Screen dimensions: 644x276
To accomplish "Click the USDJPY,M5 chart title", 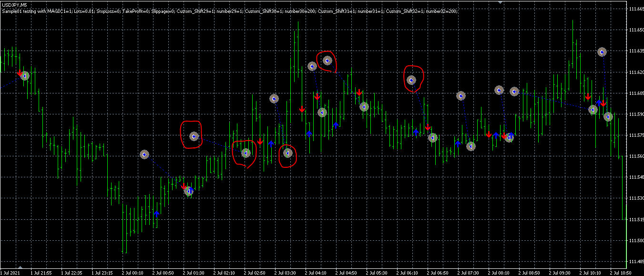I will 14,5.
